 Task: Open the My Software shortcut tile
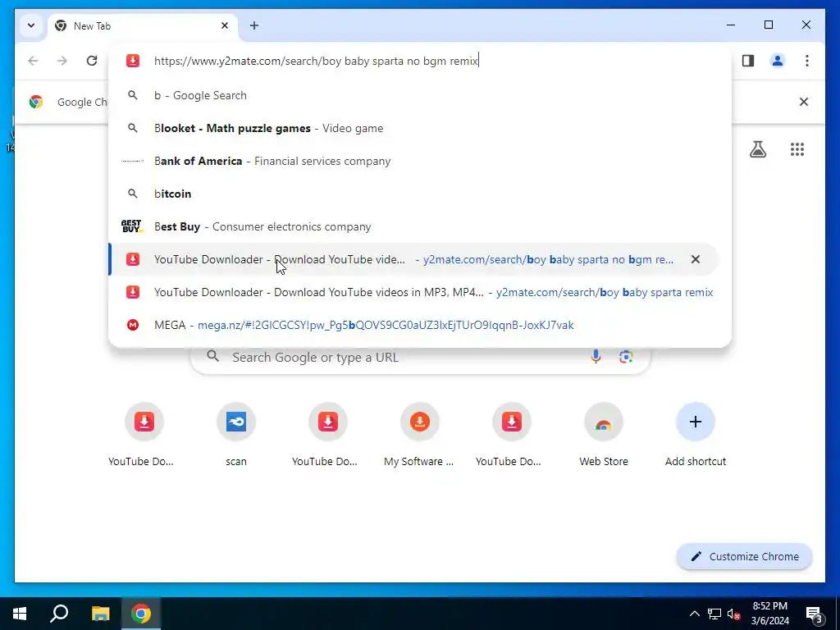(419, 435)
